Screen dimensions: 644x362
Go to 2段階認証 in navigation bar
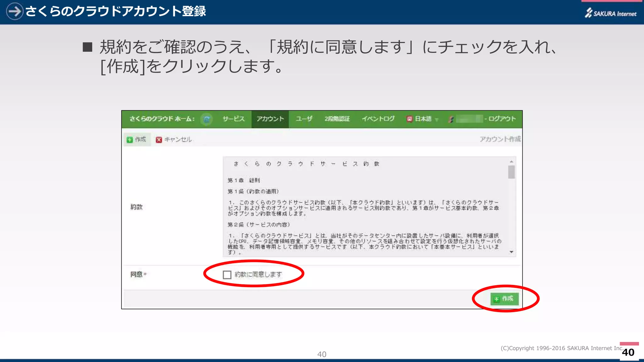(x=337, y=119)
